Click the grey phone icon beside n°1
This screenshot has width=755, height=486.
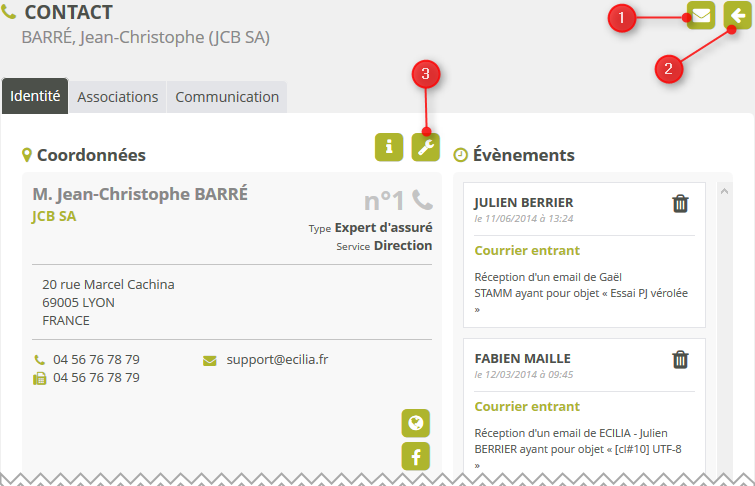tap(422, 199)
